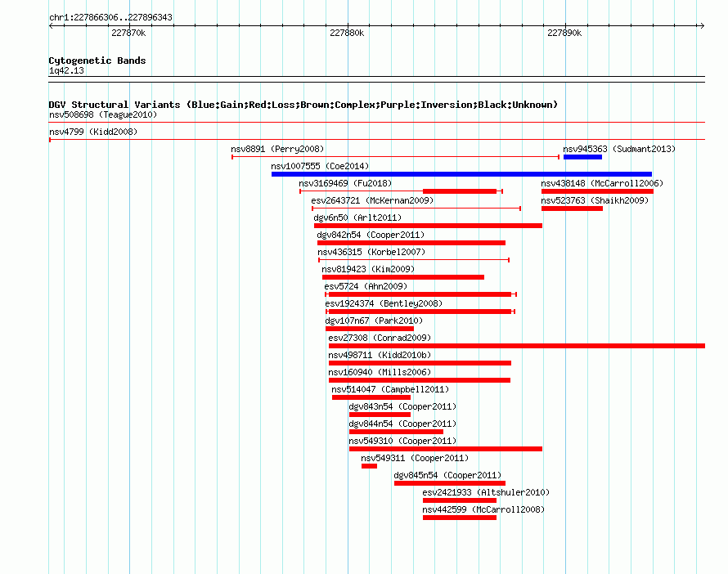Screen dimensions: 728x574
Task: Click the chr1:227866306..227896343 coordinates text
Action: [110, 17]
